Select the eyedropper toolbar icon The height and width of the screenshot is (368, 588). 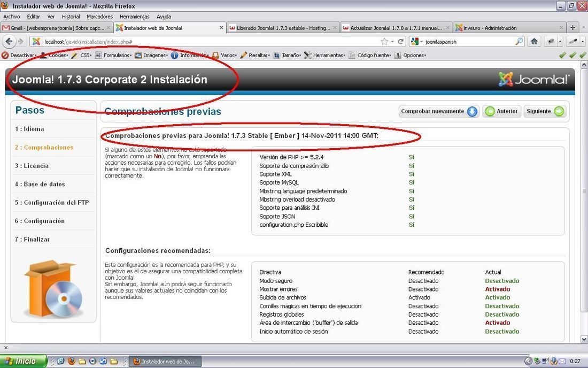pos(573,41)
